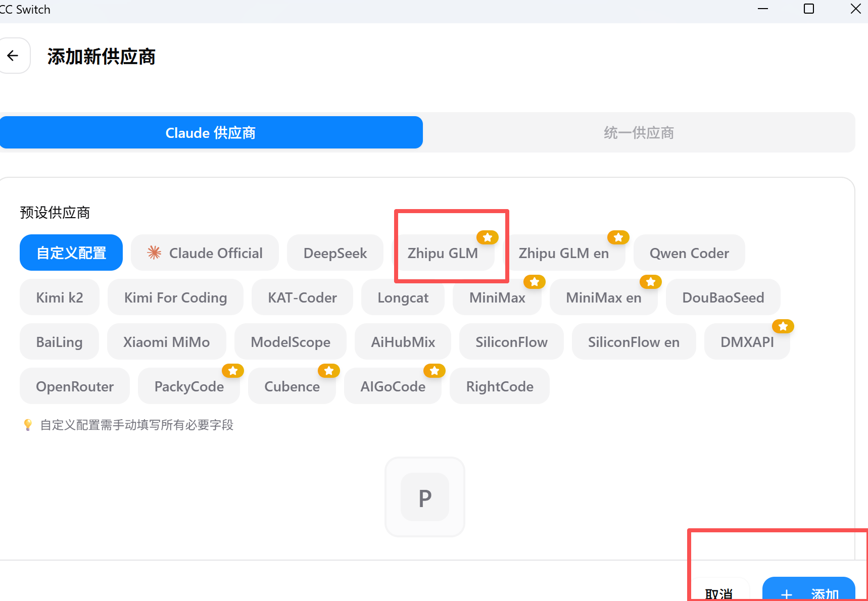This screenshot has width=868, height=601.
Task: Switch to 统一供应商 tab
Action: tap(639, 132)
